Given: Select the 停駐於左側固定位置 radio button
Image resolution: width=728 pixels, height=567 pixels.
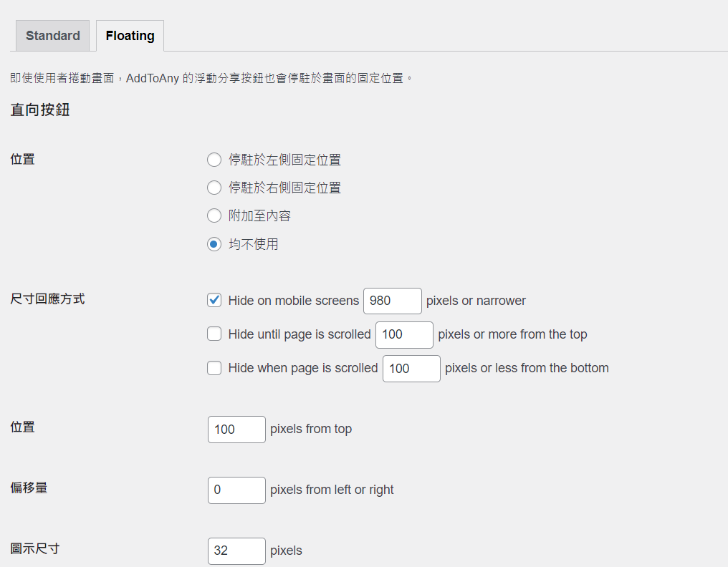Looking at the screenshot, I should pyautogui.click(x=214, y=160).
